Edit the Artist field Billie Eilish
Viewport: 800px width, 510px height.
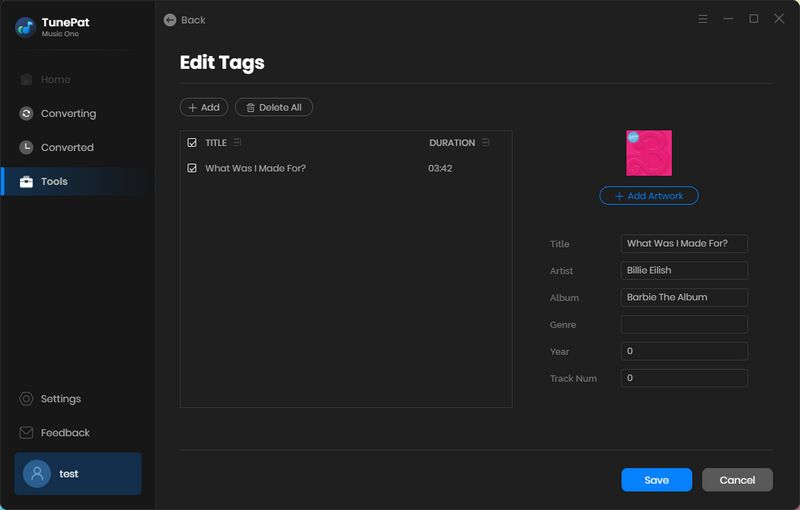tap(684, 270)
